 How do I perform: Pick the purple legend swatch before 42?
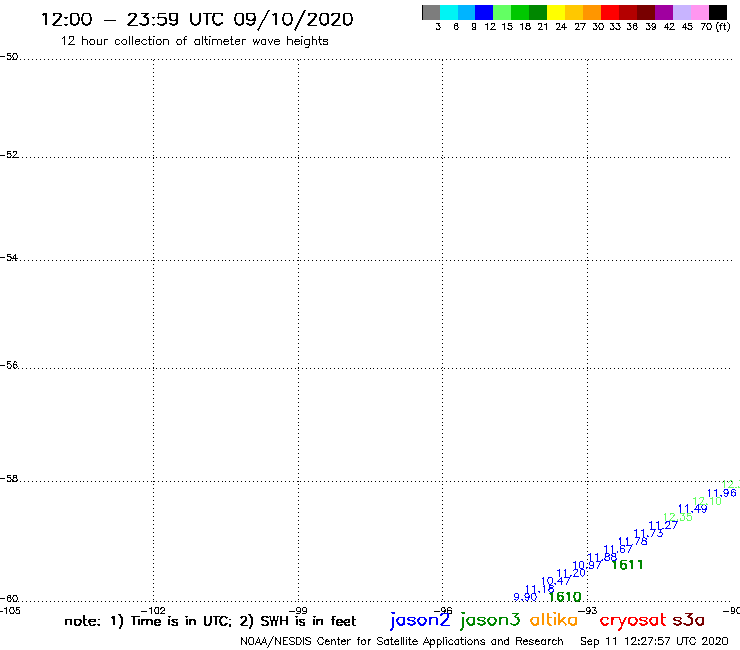tap(664, 12)
